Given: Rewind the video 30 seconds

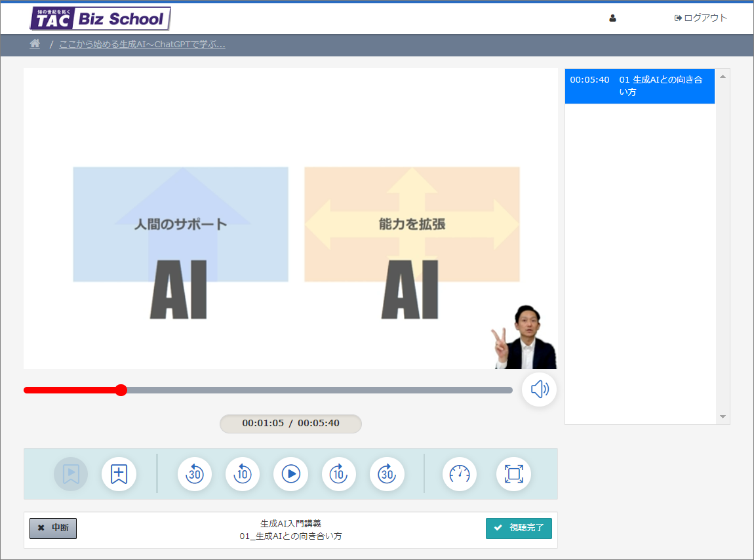Looking at the screenshot, I should tap(195, 474).
